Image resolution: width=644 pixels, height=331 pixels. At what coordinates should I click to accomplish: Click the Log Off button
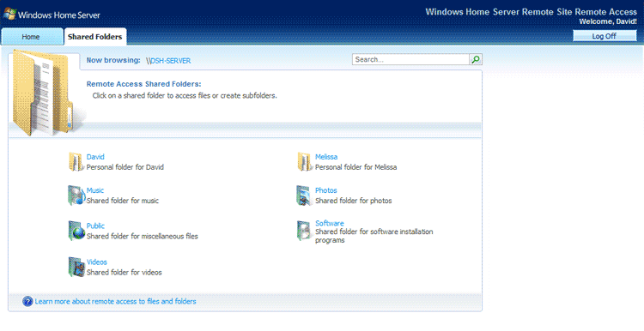pos(605,36)
